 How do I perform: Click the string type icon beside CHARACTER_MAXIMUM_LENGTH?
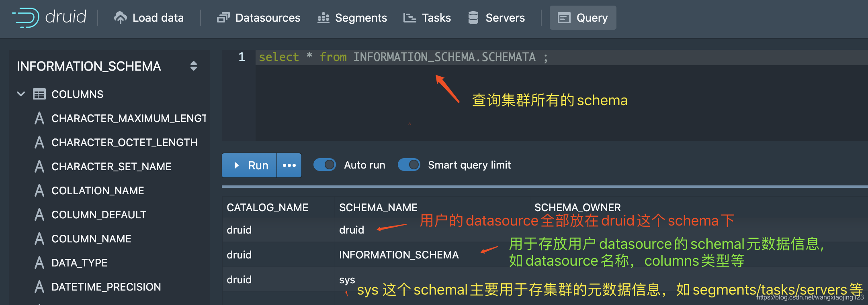[39, 118]
